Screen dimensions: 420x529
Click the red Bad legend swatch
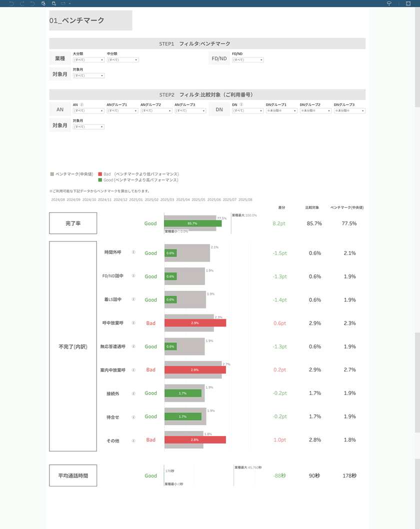(100, 174)
